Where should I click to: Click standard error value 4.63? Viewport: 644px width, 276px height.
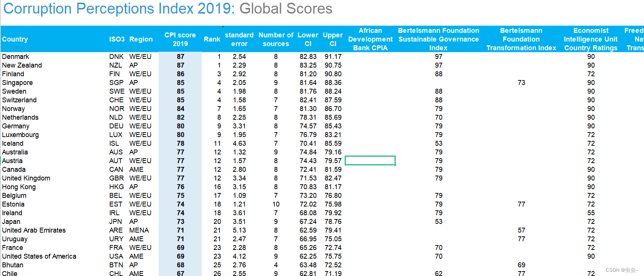[x=239, y=143]
